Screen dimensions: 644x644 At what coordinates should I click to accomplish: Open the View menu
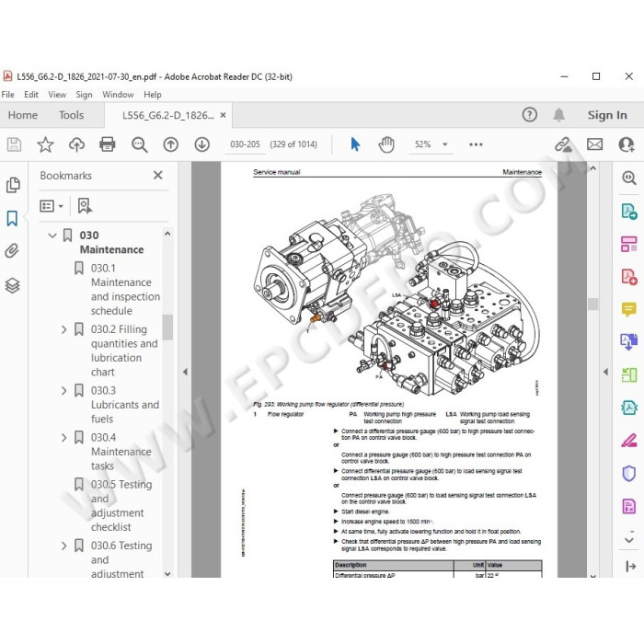[x=57, y=95]
